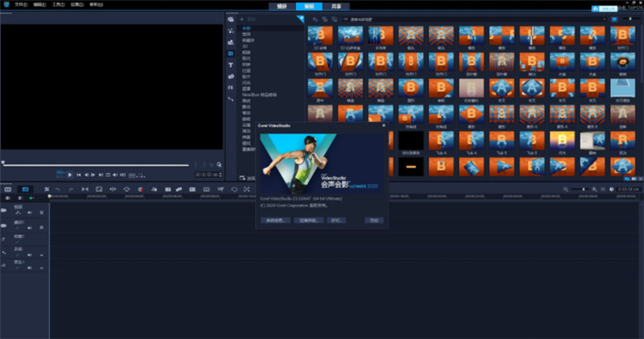This screenshot has width=644, height=339.
Task: Jump to start with the Home button
Action: (x=78, y=175)
